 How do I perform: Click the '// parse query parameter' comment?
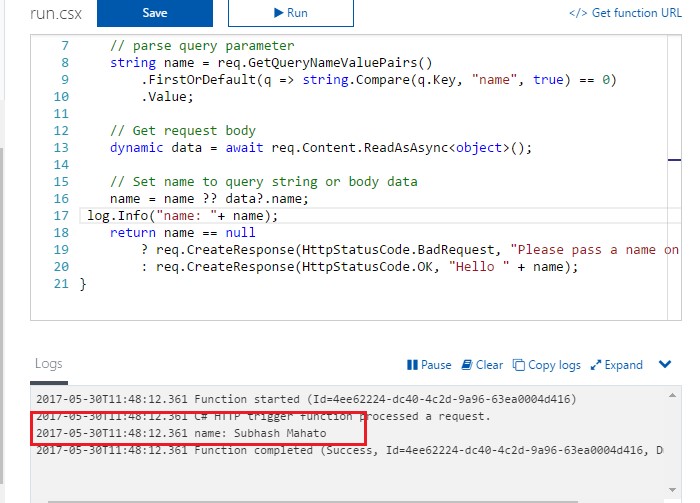(x=202, y=46)
